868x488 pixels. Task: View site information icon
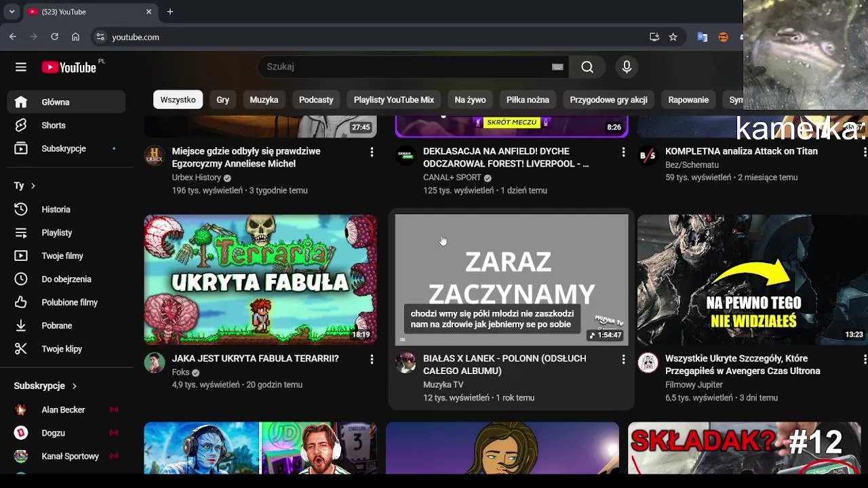(100, 37)
